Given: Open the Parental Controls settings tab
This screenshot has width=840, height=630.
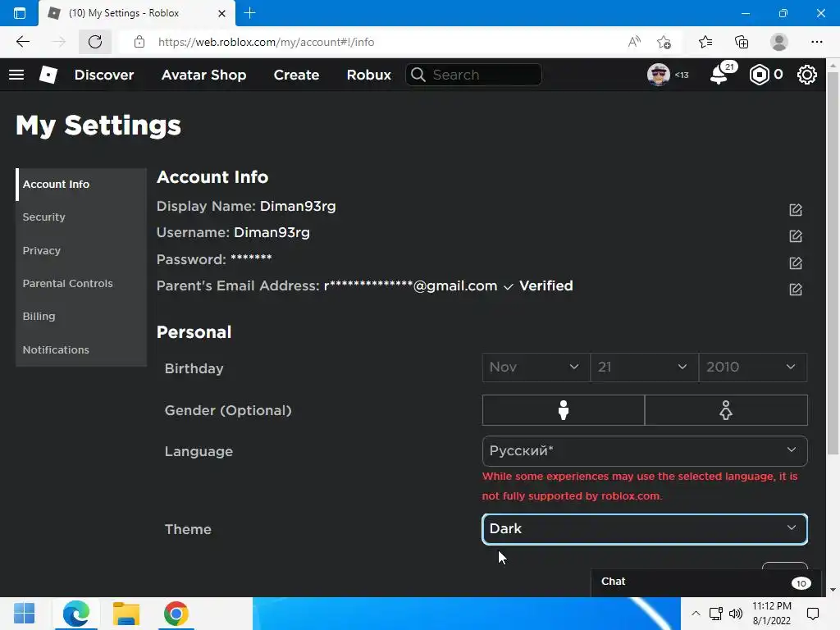Looking at the screenshot, I should tap(81, 283).
